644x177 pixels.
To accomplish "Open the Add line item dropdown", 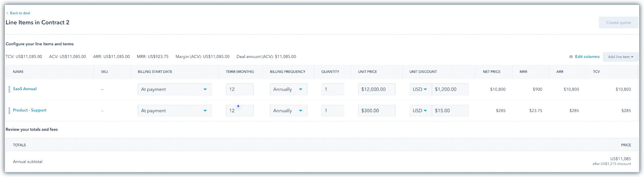I will click(620, 57).
